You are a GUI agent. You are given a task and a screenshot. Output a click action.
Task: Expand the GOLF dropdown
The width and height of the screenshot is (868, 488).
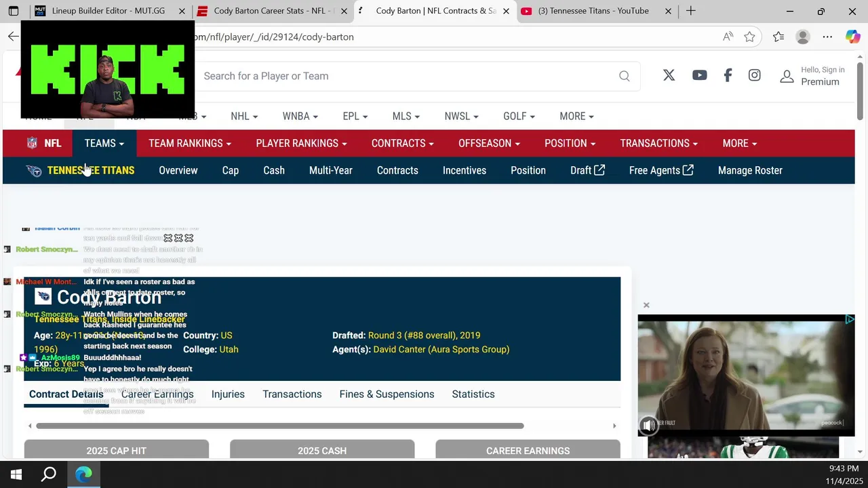[519, 116]
